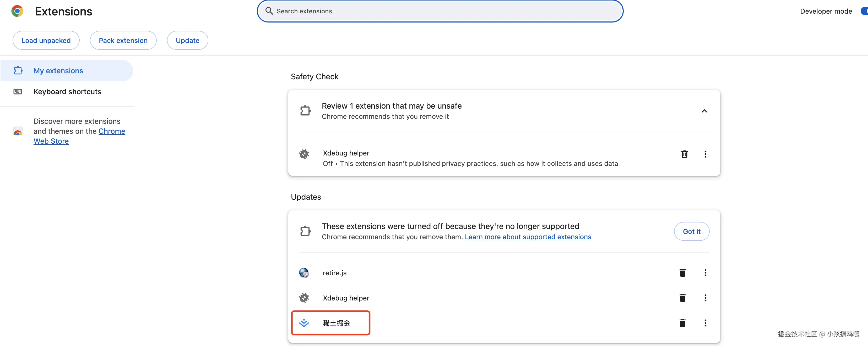Click trash icon for retire.js
Image resolution: width=868 pixels, height=346 pixels.
(x=683, y=273)
